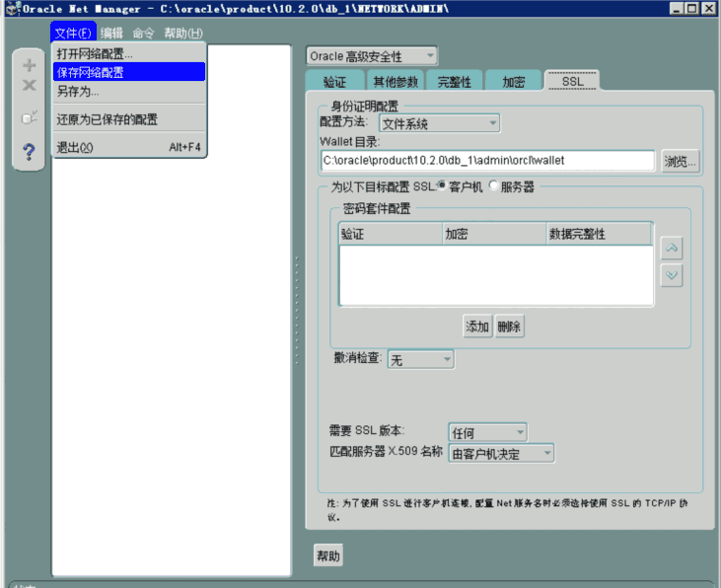Open the Oracle 高级安全性 dropdown
721x588 pixels.
[372, 56]
